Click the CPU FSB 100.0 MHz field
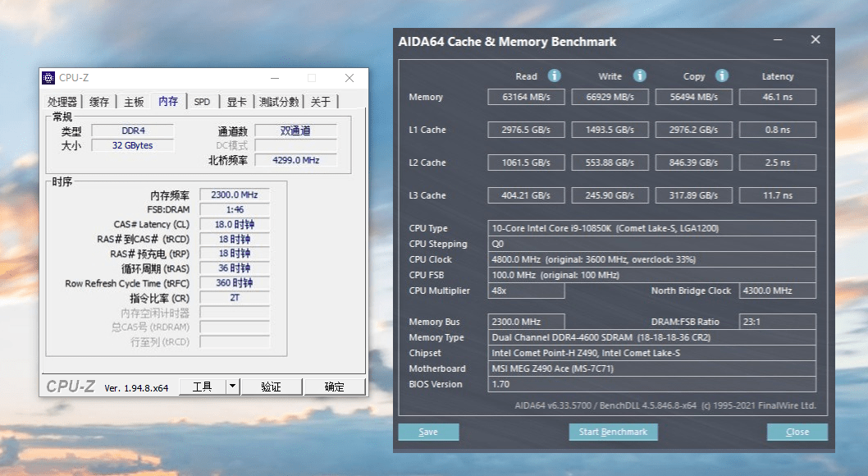 (651, 275)
